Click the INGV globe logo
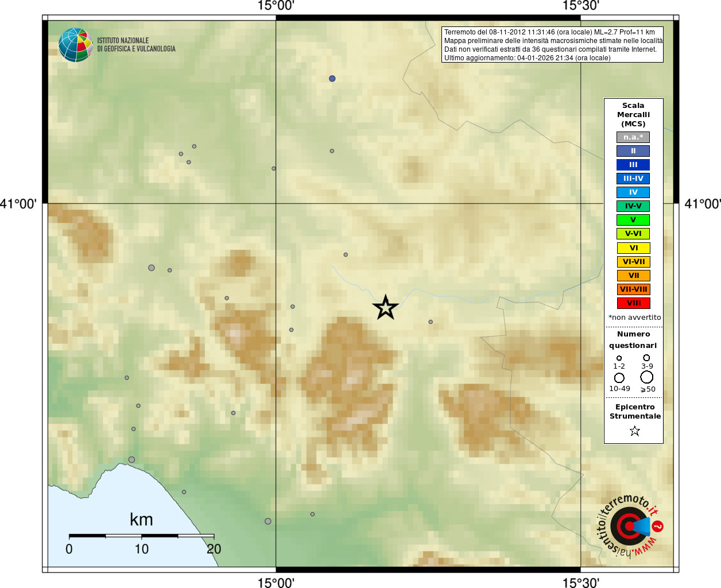Image resolution: width=721 pixels, height=588 pixels. point(75,45)
